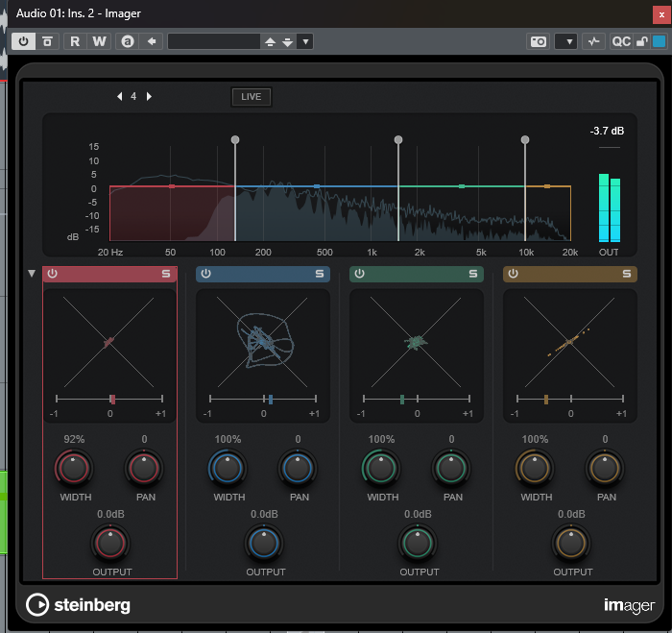Screen dimensions: 672x633
Task: Click the red band OUTPUT knob
Action: click(x=110, y=543)
